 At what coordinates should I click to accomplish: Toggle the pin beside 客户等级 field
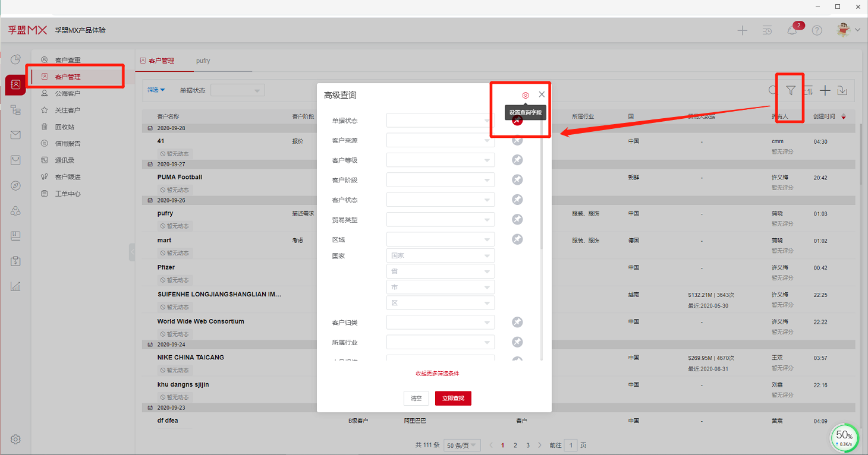517,160
